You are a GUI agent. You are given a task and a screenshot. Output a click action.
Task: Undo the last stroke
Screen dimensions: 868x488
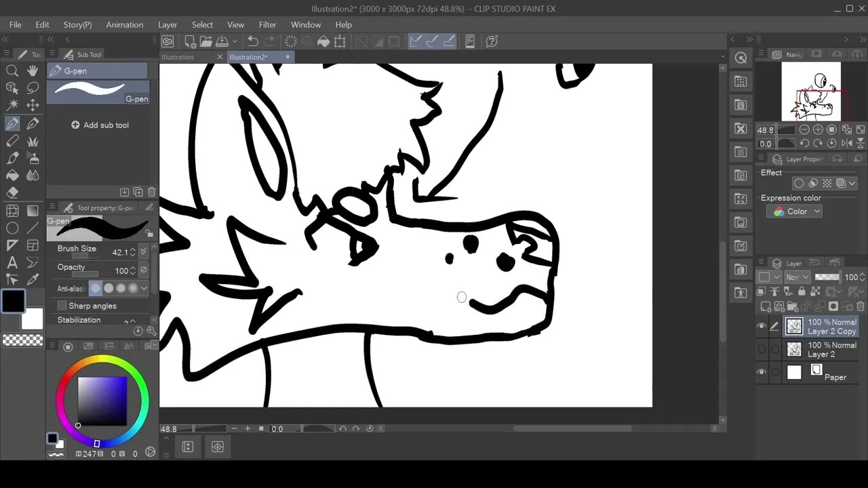click(252, 41)
